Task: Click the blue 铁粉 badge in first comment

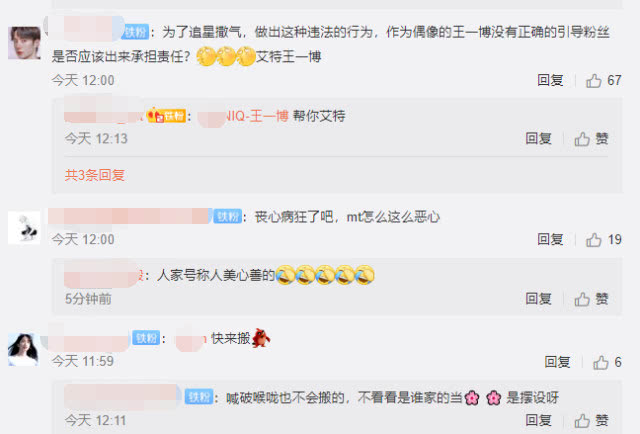Action: click(135, 32)
